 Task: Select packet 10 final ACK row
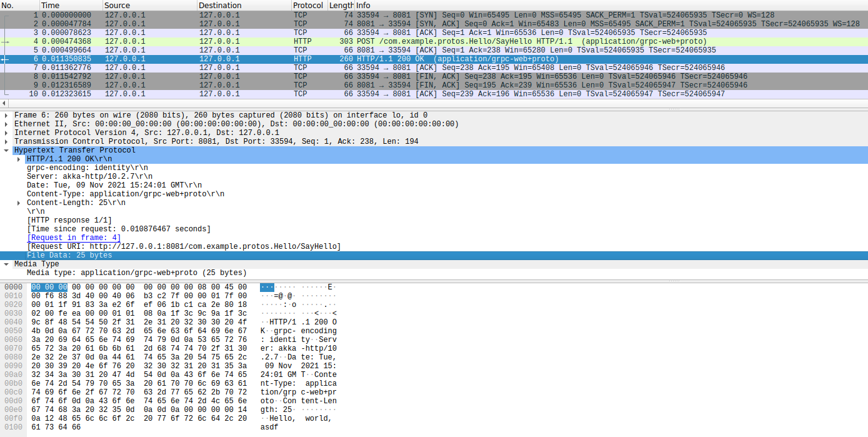coord(434,94)
